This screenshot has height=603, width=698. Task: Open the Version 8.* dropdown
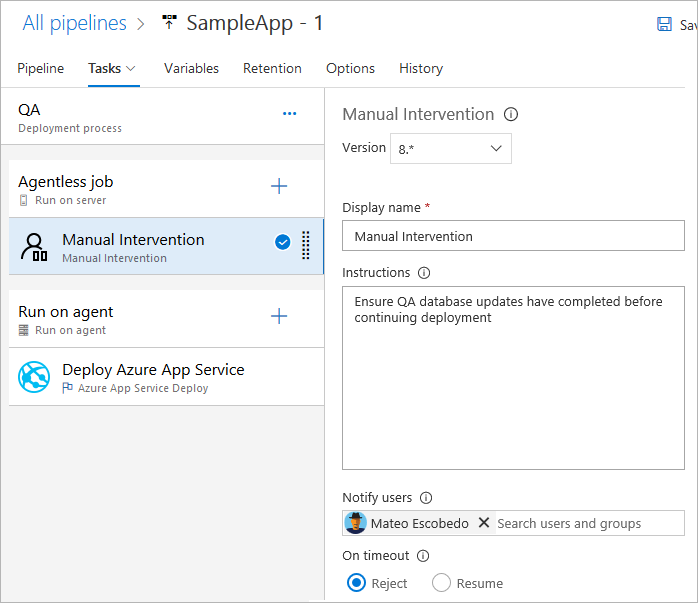(450, 149)
